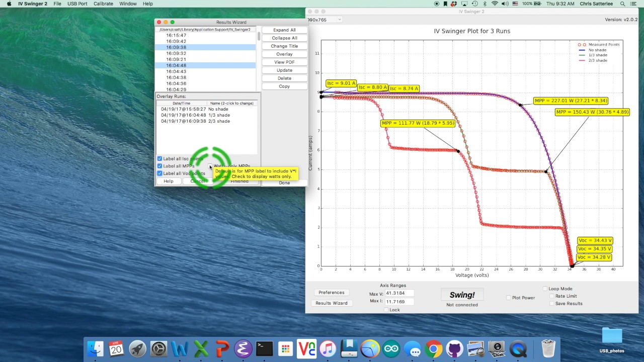Open the red P presentation dock icon
The width and height of the screenshot is (644, 362).
(x=222, y=348)
